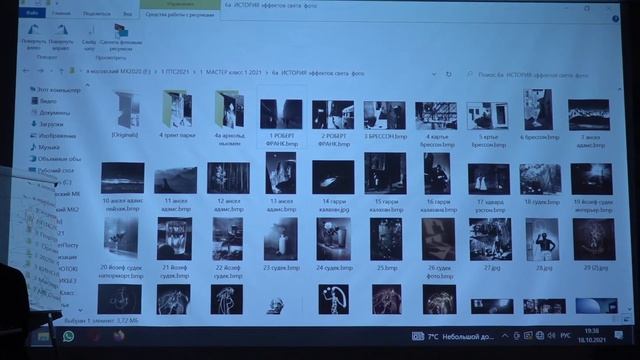
Task: Select file 29 (2).jpg
Action: 594,245
